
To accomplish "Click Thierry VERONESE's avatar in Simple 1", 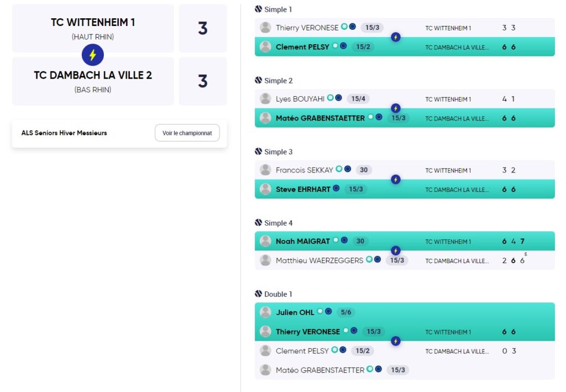I will [x=265, y=28].
